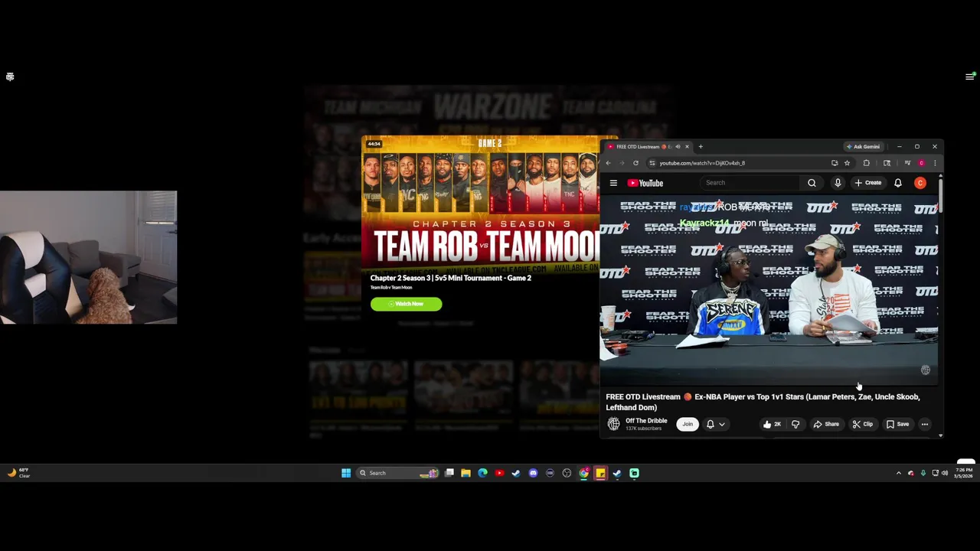This screenshot has width=980, height=551.
Task: Dislike the video with the thumbs down
Action: click(795, 424)
